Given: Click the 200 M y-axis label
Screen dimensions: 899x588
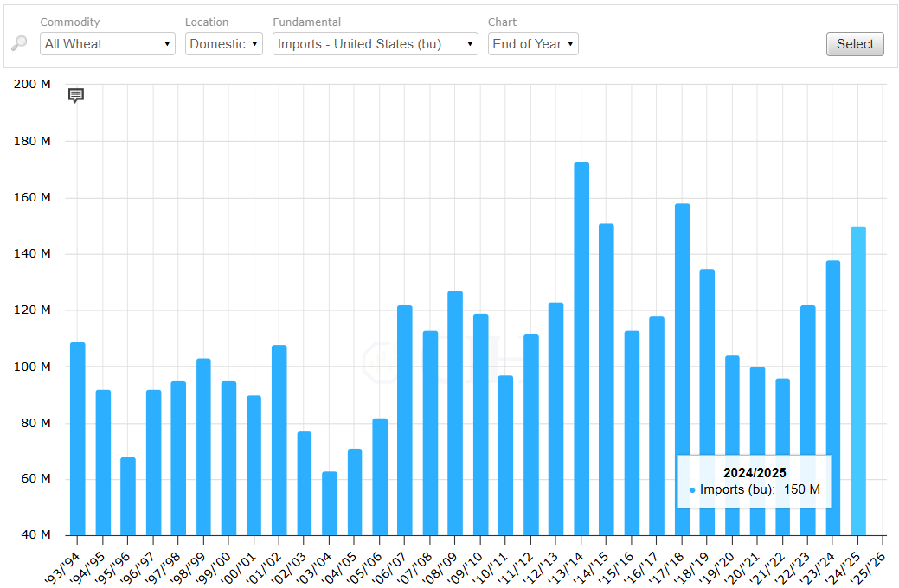Looking at the screenshot, I should (x=34, y=84).
